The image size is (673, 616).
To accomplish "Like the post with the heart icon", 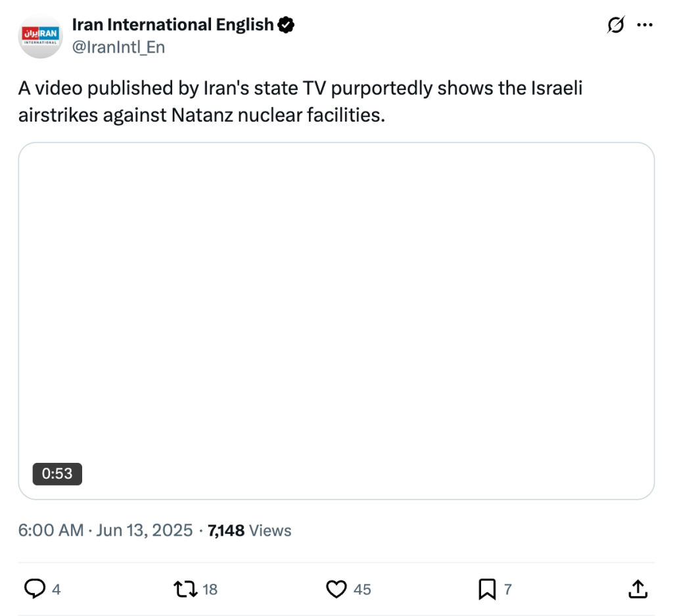I will [336, 589].
